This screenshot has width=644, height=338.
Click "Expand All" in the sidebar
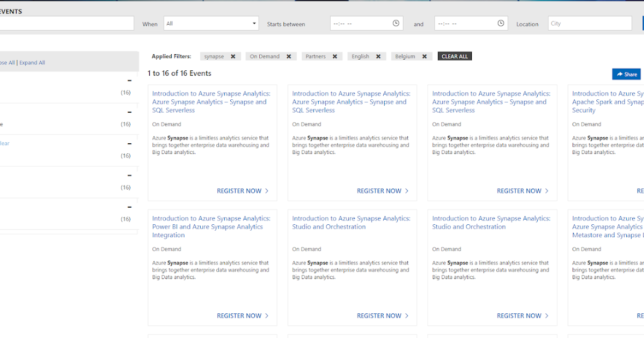32,62
